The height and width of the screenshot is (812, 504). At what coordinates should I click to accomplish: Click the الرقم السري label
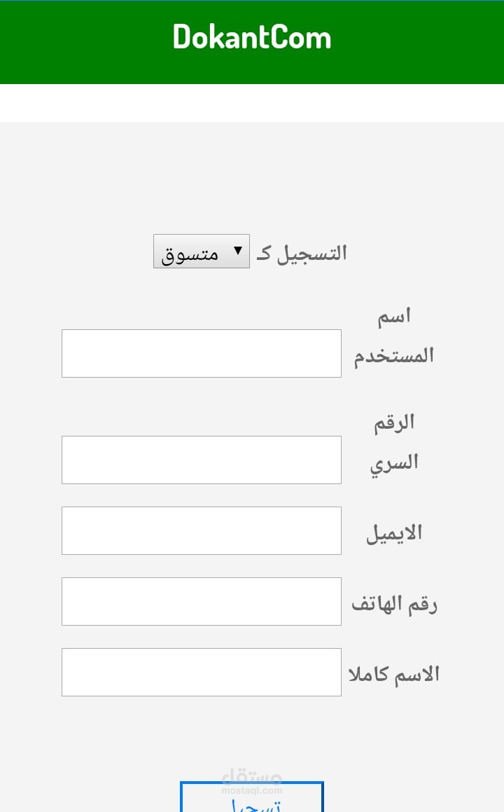pyautogui.click(x=393, y=442)
